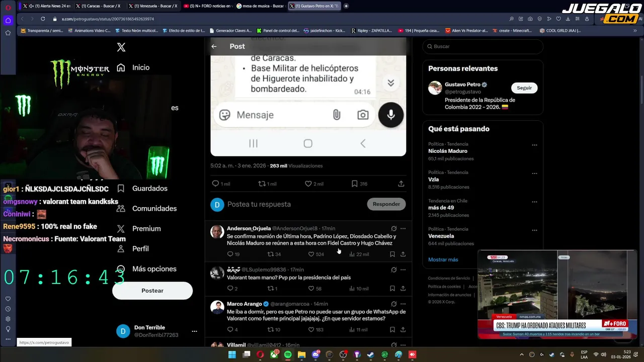
Task: Click the WhatsApp scroll-down chevron in the image
Action: click(390, 83)
